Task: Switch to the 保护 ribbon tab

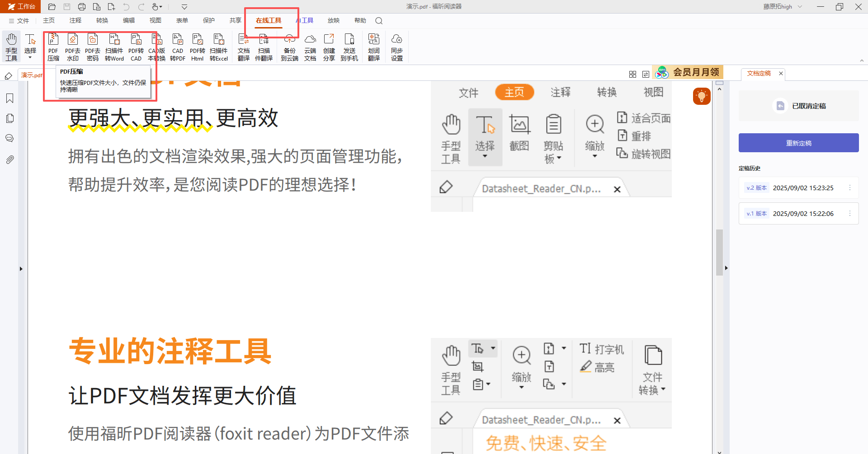Action: 209,20
